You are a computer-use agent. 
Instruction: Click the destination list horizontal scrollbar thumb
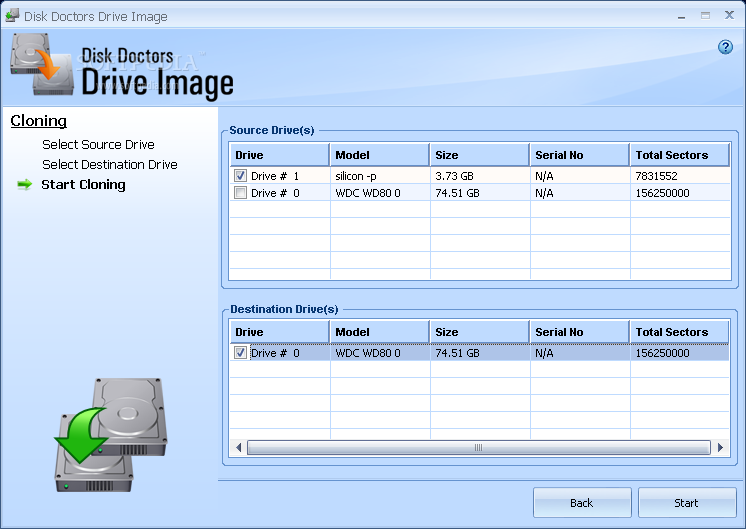point(479,447)
